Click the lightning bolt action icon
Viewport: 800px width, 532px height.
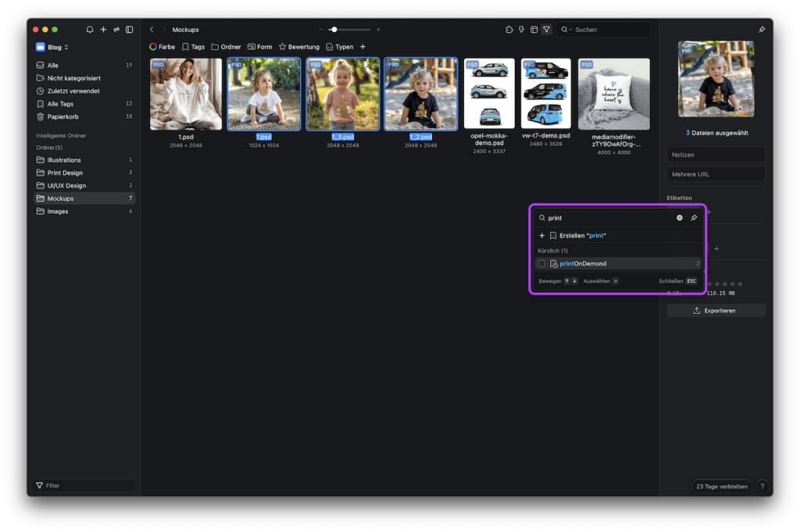(521, 30)
